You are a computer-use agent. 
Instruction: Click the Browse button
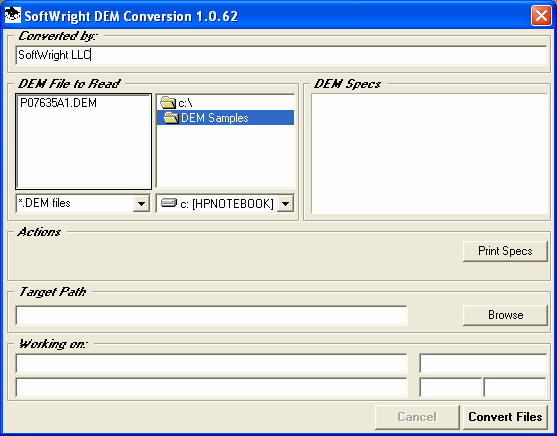[x=505, y=315]
